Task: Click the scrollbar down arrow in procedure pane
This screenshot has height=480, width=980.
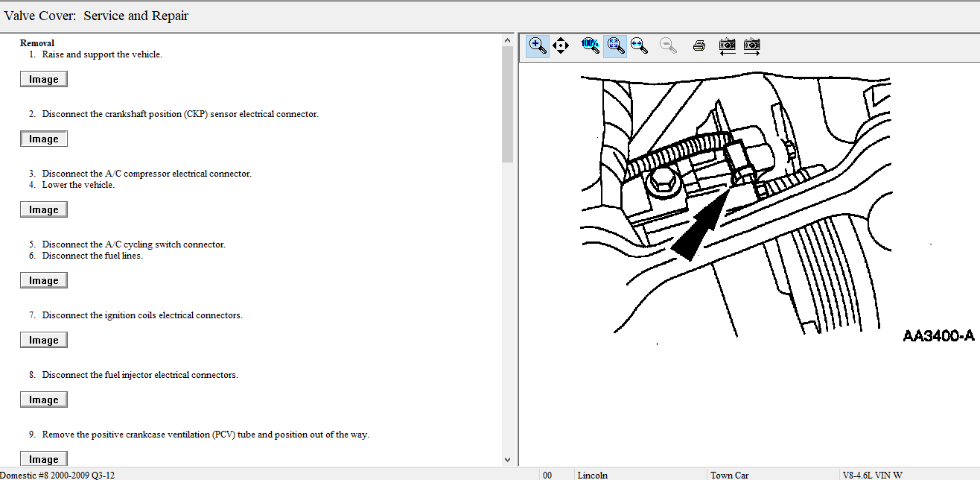Action: pos(508,460)
